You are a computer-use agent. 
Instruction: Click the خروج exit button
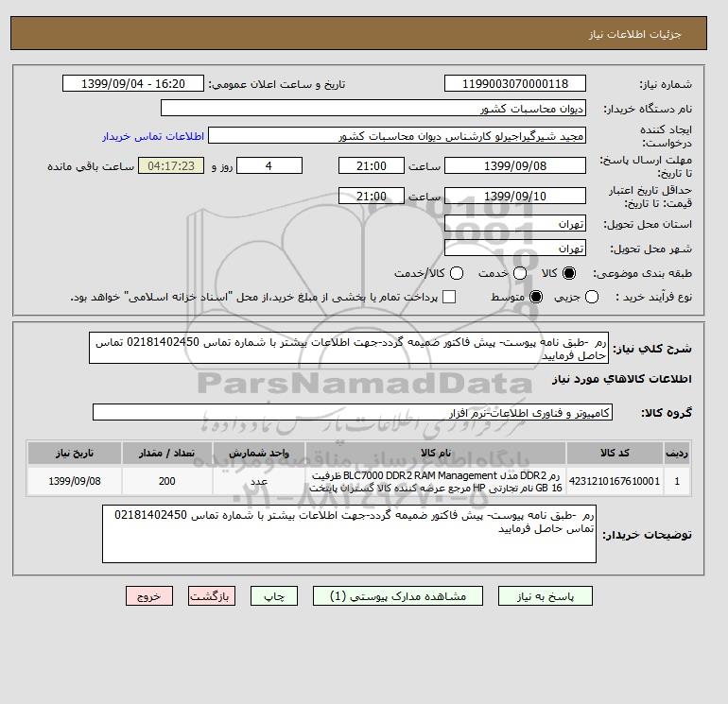149,596
